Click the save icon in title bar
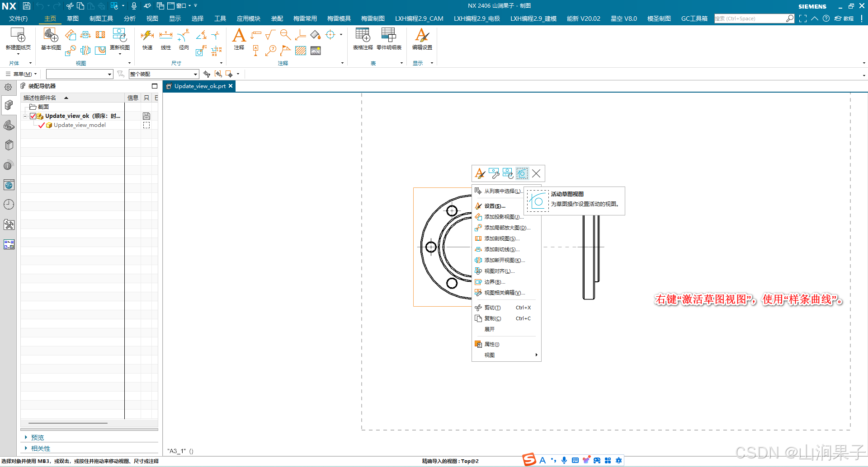868x467 pixels. click(x=27, y=6)
